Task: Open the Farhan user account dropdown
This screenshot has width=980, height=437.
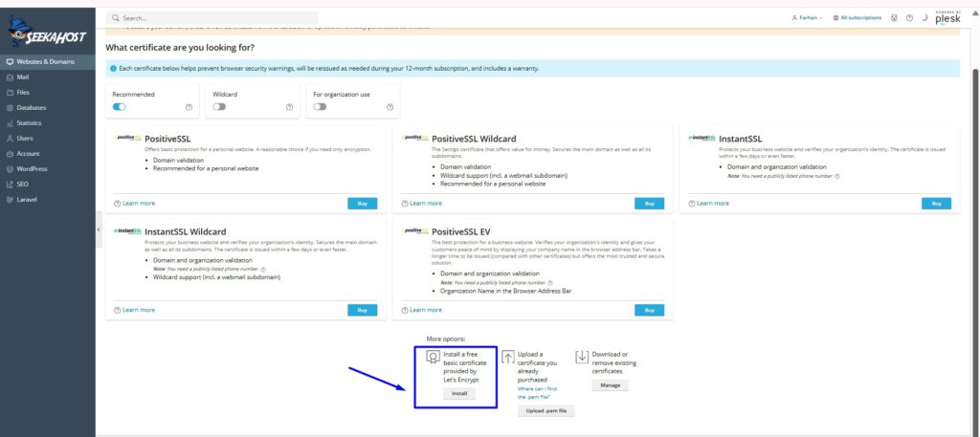Action: [807, 18]
